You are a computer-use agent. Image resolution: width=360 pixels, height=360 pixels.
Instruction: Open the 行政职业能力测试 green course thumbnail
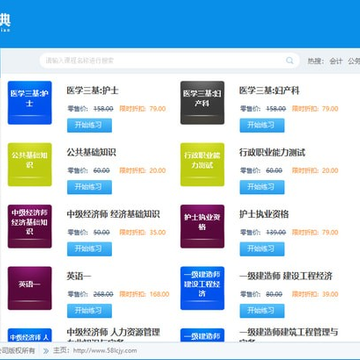(x=202, y=164)
